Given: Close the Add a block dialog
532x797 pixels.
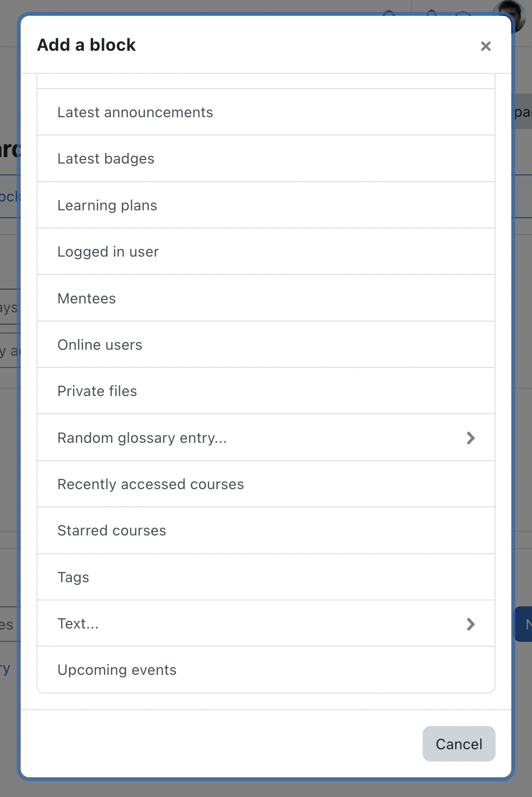Looking at the screenshot, I should [x=486, y=46].
